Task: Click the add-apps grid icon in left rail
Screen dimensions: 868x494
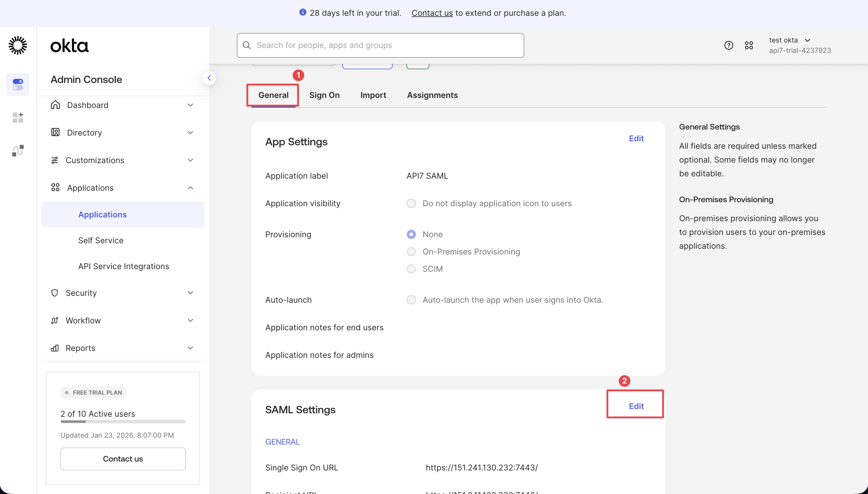Action: (18, 118)
